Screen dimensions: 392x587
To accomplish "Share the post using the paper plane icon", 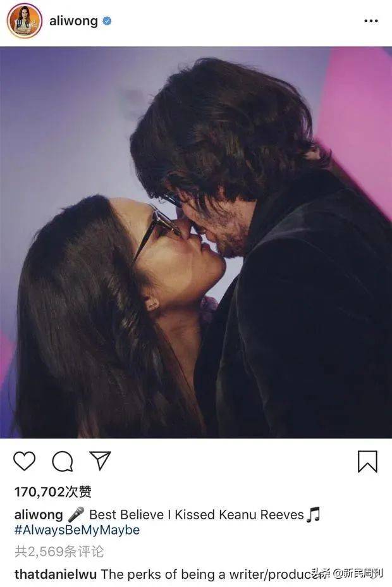I will pyautogui.click(x=100, y=460).
